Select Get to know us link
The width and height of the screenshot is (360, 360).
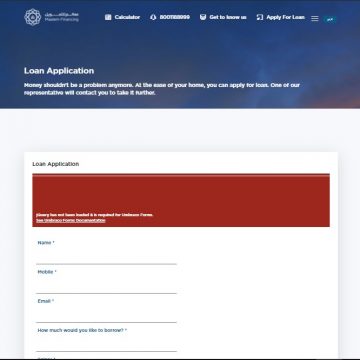coord(228,17)
